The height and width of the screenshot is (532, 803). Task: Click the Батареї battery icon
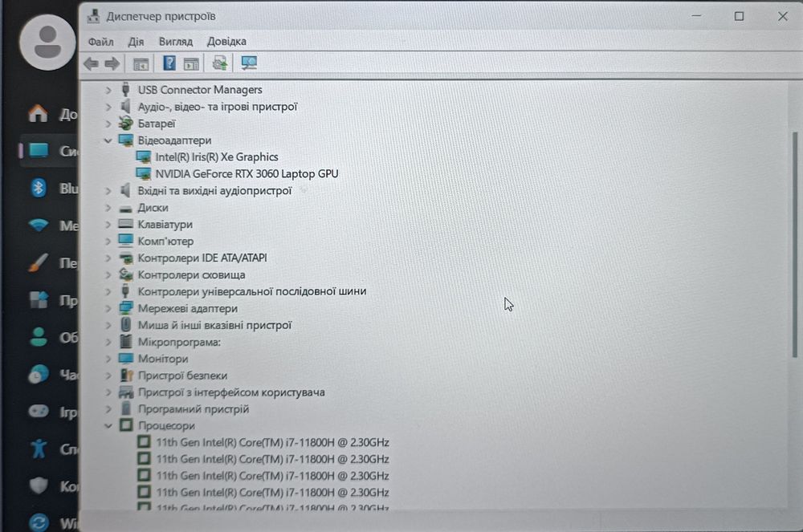click(x=125, y=124)
